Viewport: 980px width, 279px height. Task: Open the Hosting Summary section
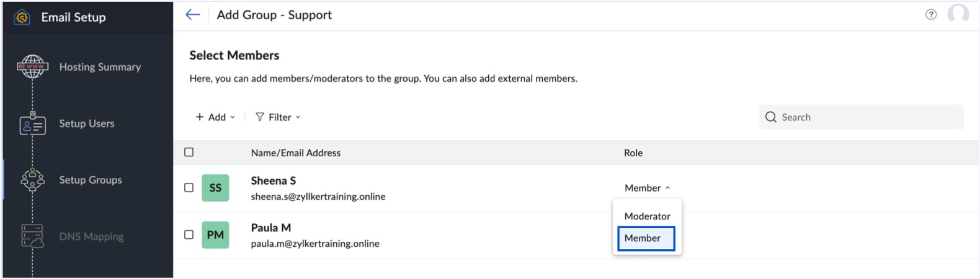100,67
